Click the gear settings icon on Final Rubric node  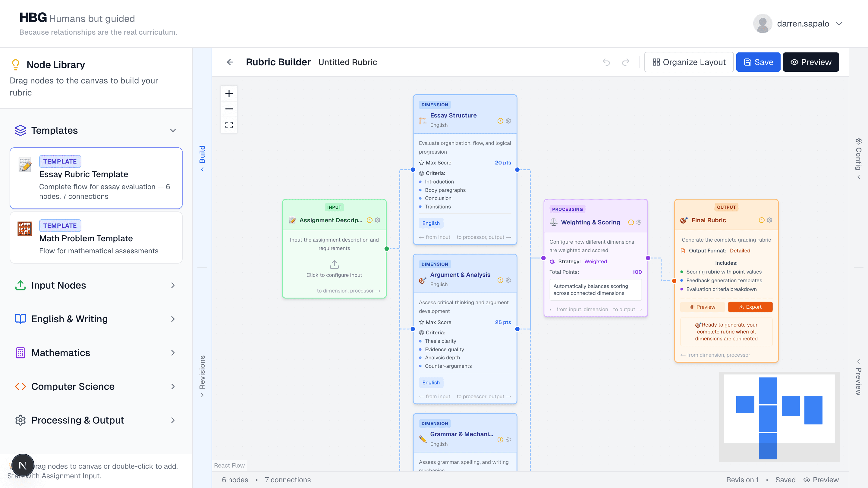pos(769,220)
